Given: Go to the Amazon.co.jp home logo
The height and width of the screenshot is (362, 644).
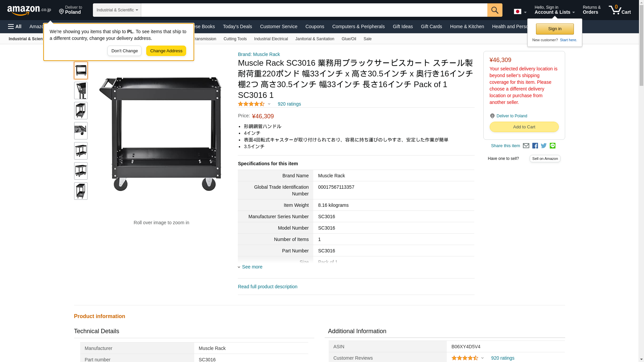Looking at the screenshot, I should tap(29, 10).
